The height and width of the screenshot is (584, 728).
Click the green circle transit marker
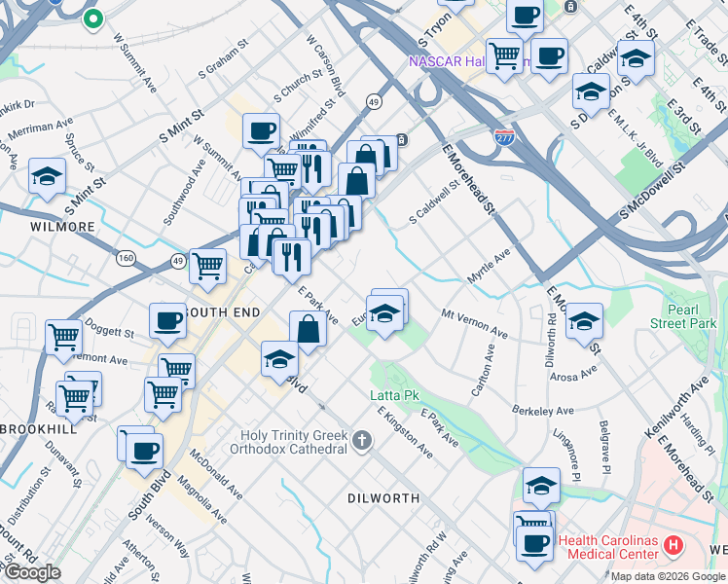coord(93,19)
